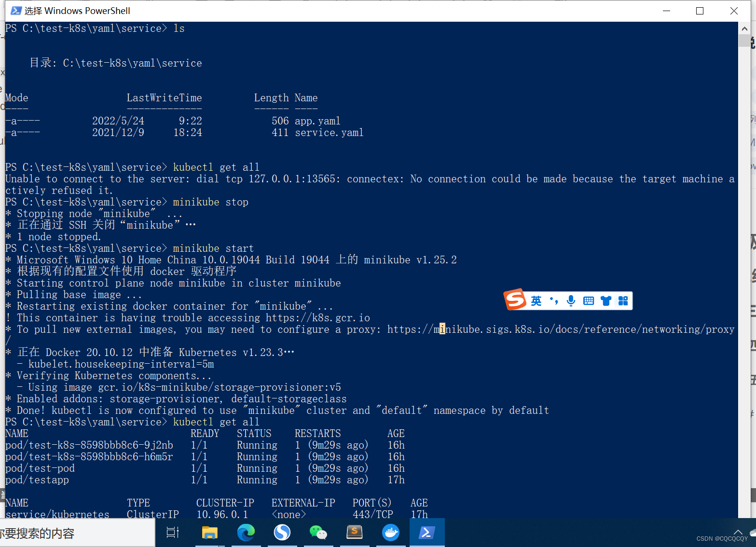
Task: Click the scrollbar up arrow in PowerShell
Action: pos(744,28)
